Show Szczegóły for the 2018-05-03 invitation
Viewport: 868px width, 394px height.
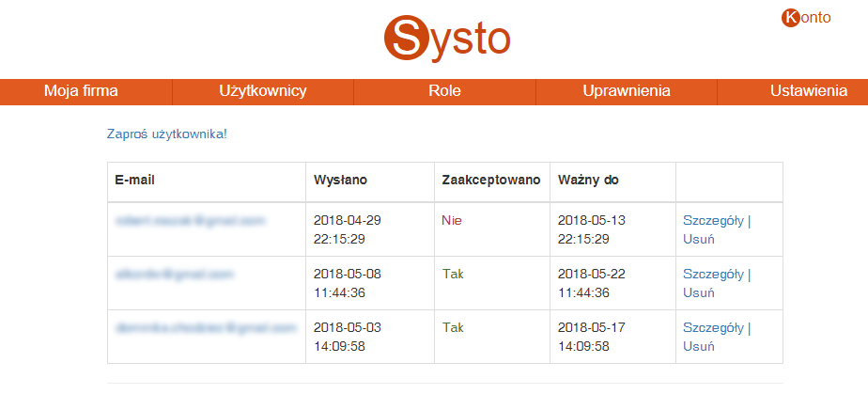tap(714, 328)
